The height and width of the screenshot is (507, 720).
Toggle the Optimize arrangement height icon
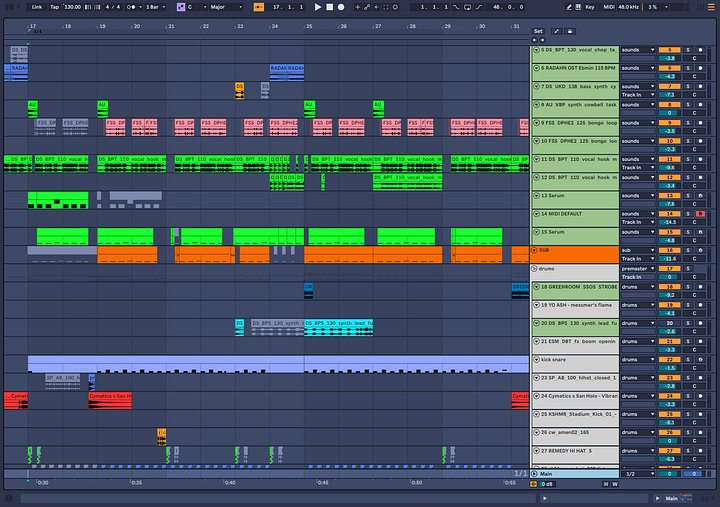pos(557,31)
